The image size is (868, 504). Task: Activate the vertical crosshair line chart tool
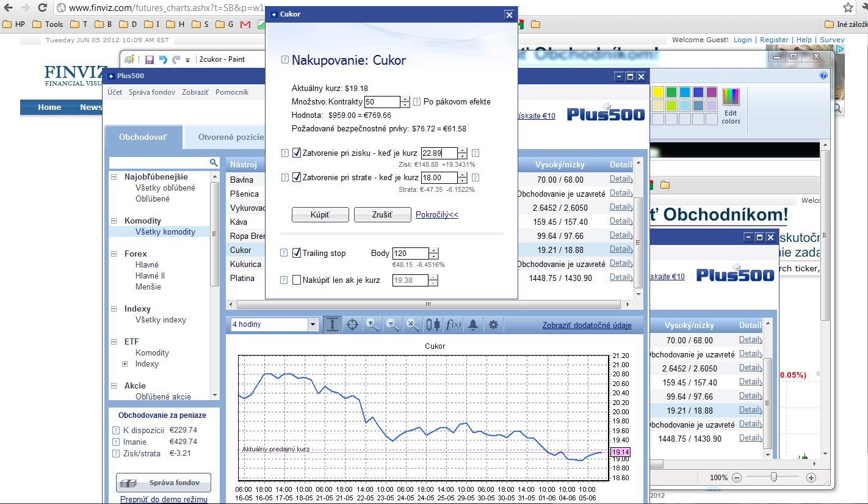(332, 324)
